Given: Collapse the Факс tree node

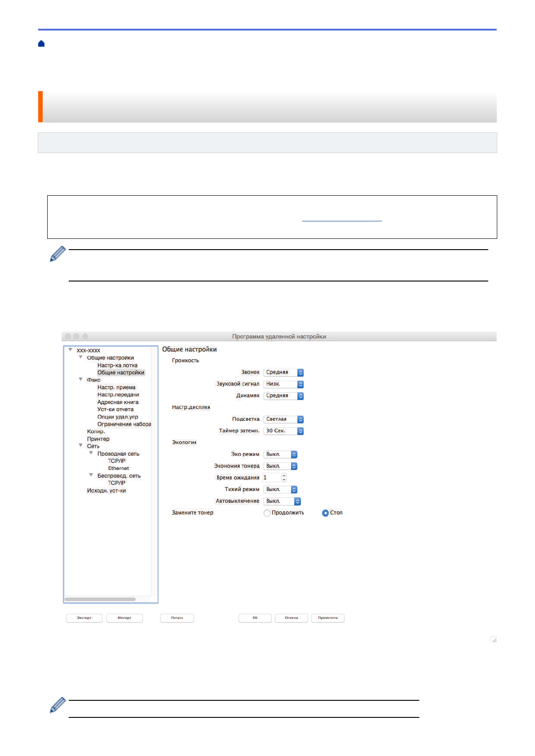Looking at the screenshot, I should coord(81,380).
